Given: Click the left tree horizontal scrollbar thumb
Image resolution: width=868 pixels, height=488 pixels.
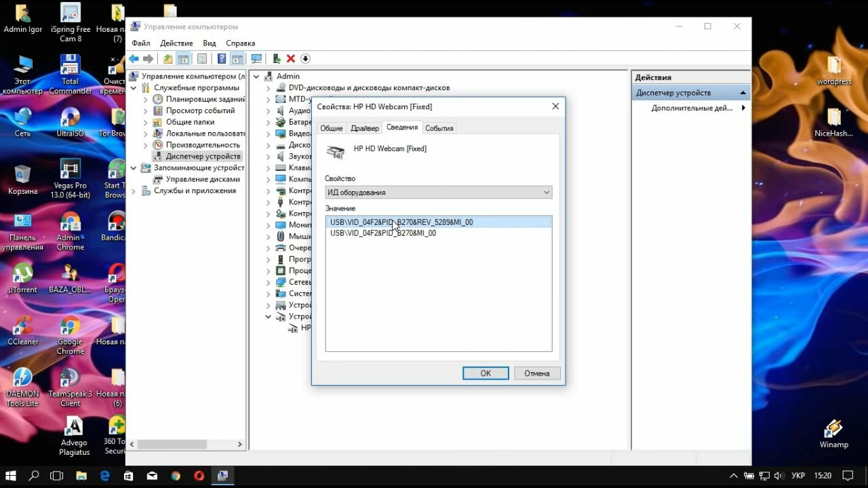Looking at the screenshot, I should [172, 445].
